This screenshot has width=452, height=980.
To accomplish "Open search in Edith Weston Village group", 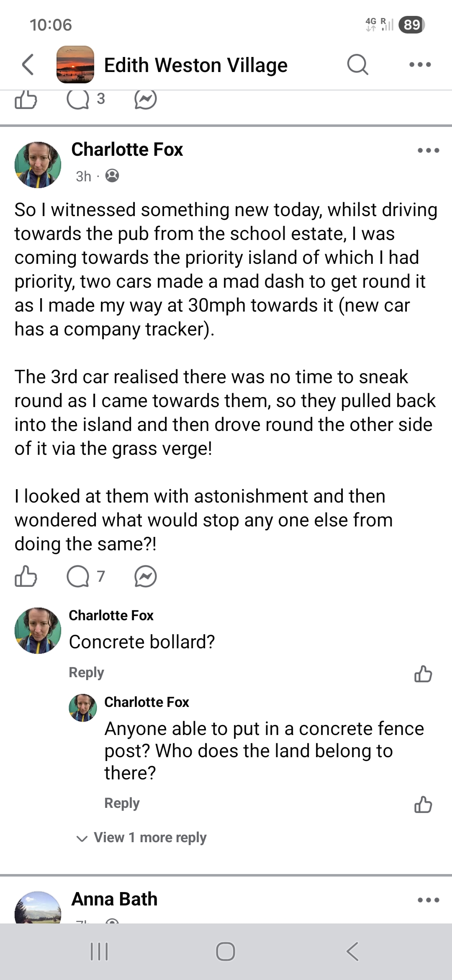I will 357,65.
